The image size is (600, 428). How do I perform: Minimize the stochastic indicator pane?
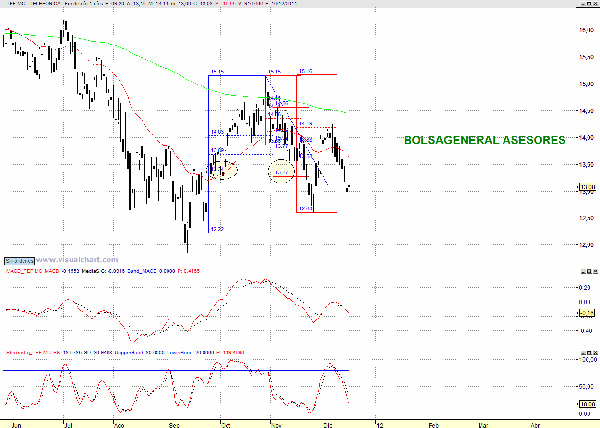[584, 353]
